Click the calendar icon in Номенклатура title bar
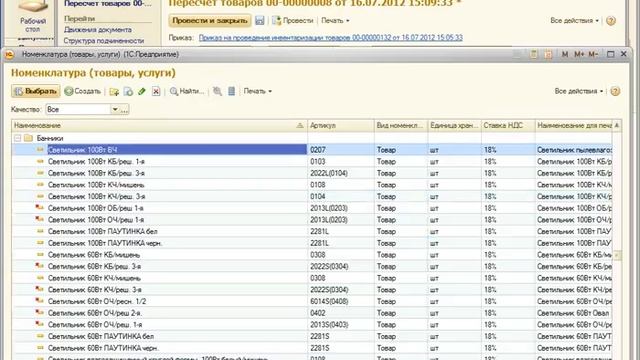The width and height of the screenshot is (640, 360). click(548, 54)
